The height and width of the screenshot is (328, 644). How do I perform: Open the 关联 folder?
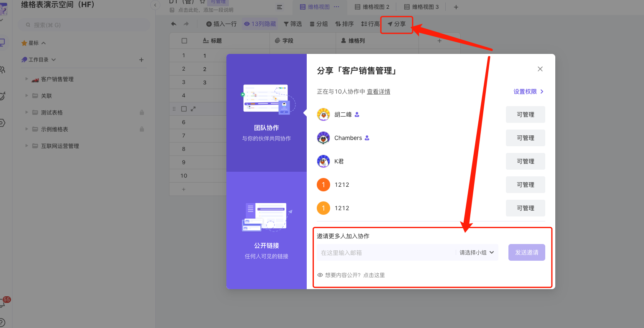(46, 96)
